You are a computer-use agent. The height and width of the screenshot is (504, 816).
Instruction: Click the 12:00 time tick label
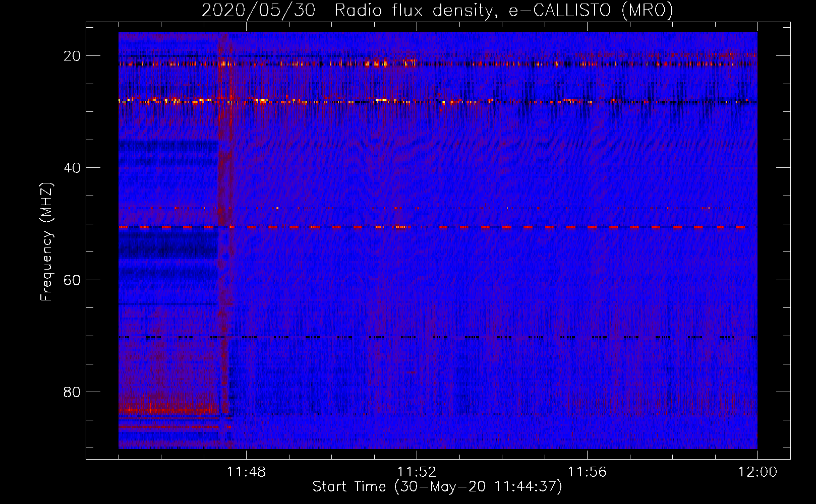757,472
